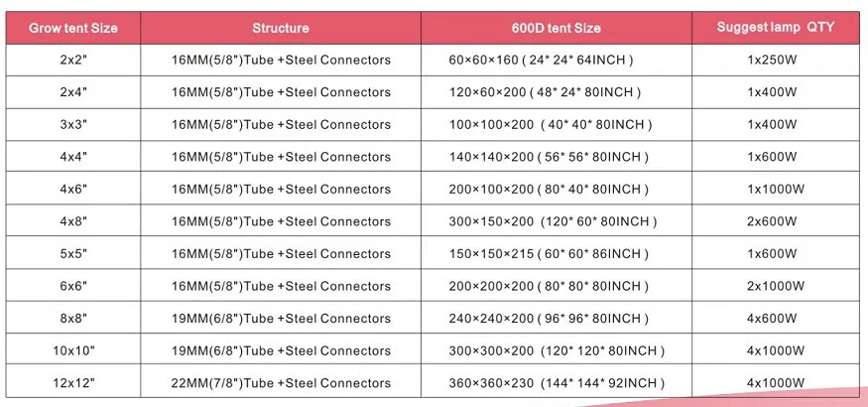Click the 60×60×160 tent size cell
Screen dimensions: 868x407
pyautogui.click(x=541, y=61)
